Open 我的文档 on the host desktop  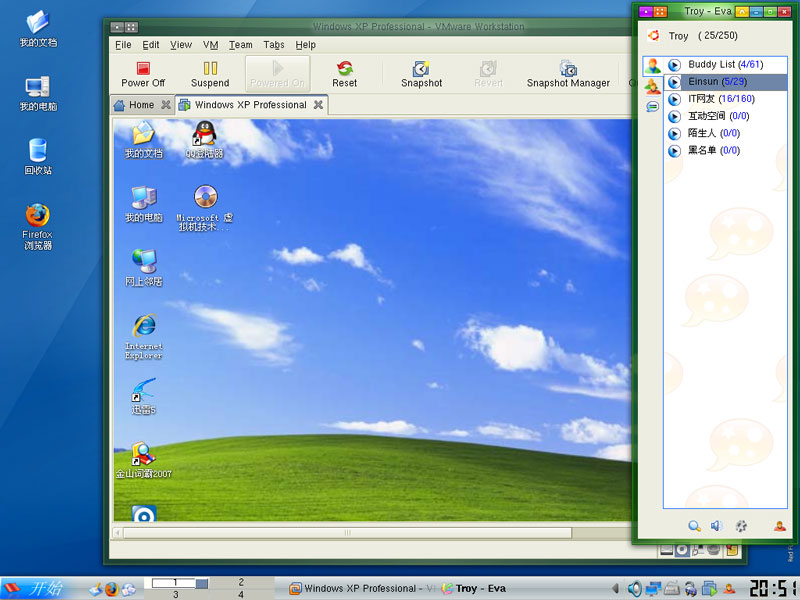38,29
